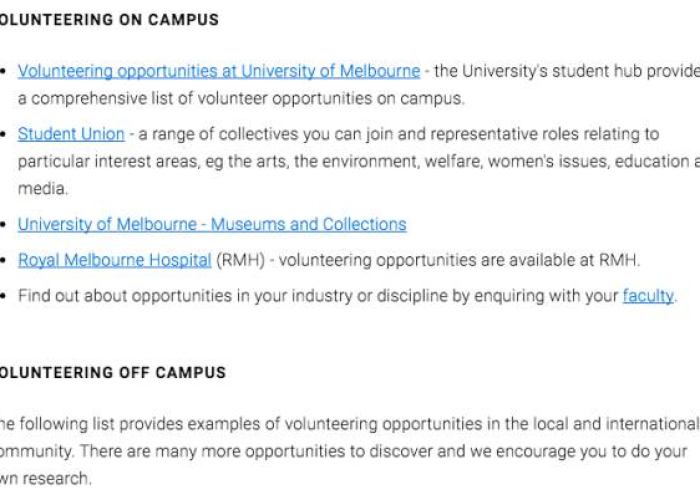Click the 'following list provides examples' paragraph line
The width and height of the screenshot is (700, 500).
pyautogui.click(x=350, y=424)
